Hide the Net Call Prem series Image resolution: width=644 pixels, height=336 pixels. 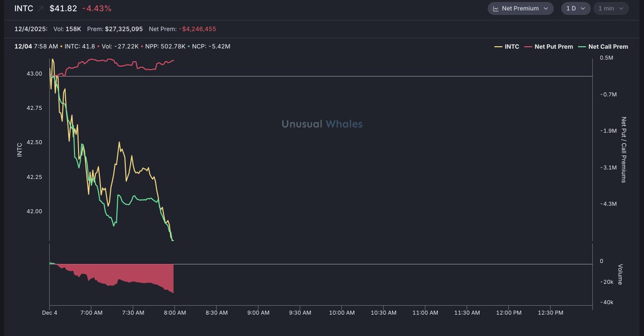click(608, 47)
